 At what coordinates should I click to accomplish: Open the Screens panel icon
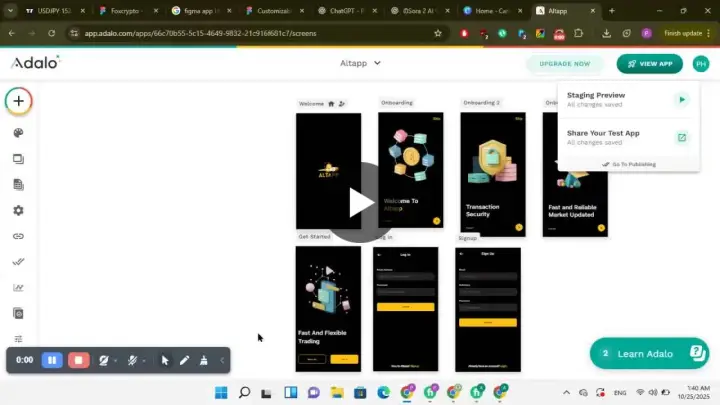coord(18,159)
